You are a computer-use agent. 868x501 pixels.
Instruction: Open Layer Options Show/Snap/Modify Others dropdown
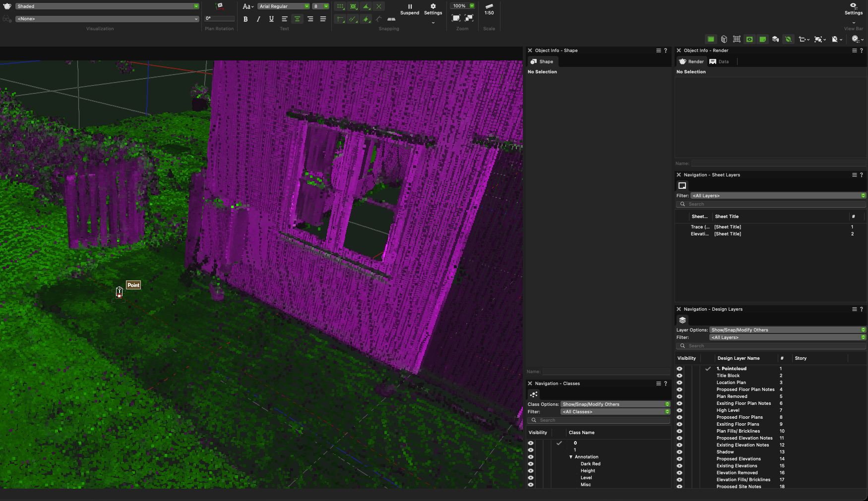(787, 330)
